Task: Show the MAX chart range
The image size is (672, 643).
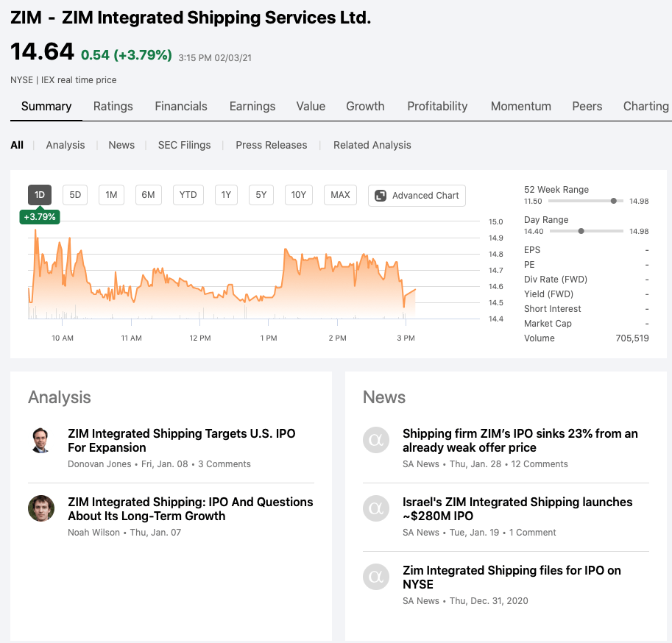Action: coord(340,195)
